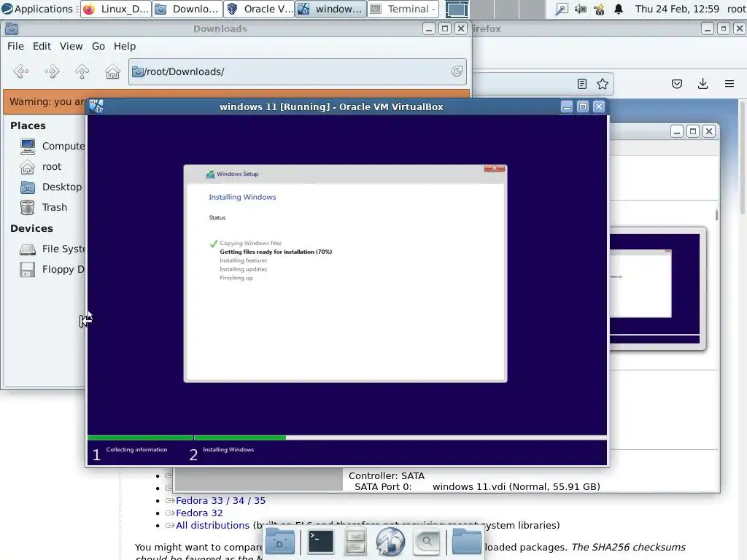Click the windows 11 VM preview thumbnail
Image resolution: width=747 pixels, height=560 pixels.
click(654, 289)
